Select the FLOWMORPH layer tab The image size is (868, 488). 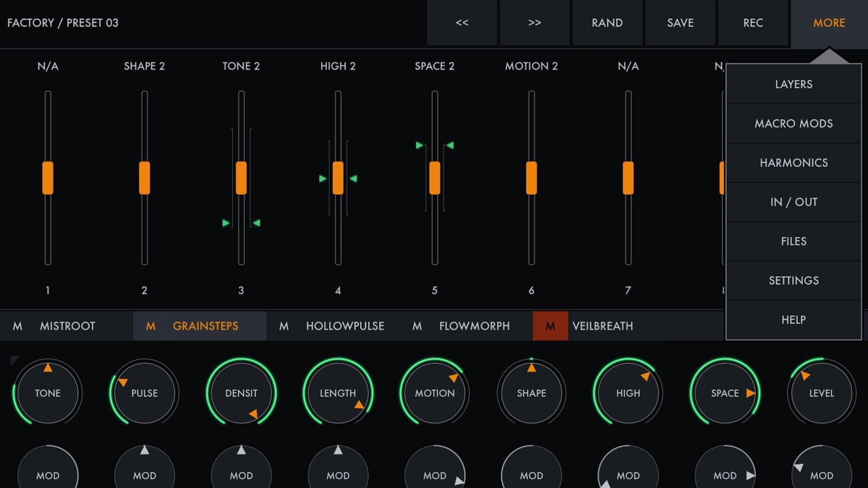[474, 326]
